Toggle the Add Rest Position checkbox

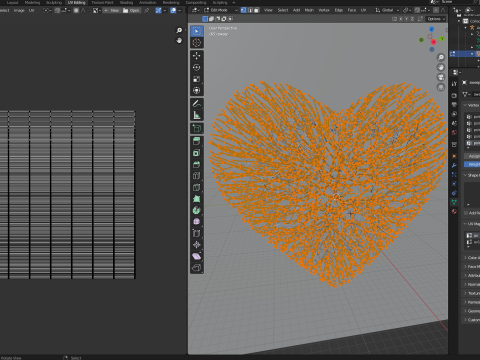[x=466, y=213]
